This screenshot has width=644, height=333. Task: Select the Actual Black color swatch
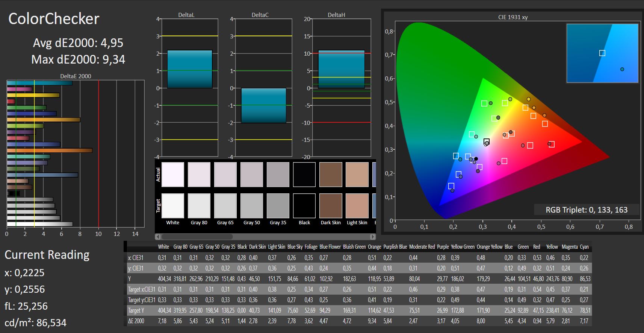point(304,175)
